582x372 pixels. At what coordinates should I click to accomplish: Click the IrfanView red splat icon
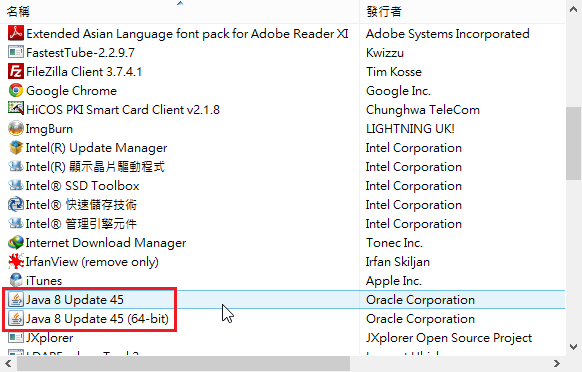16,261
